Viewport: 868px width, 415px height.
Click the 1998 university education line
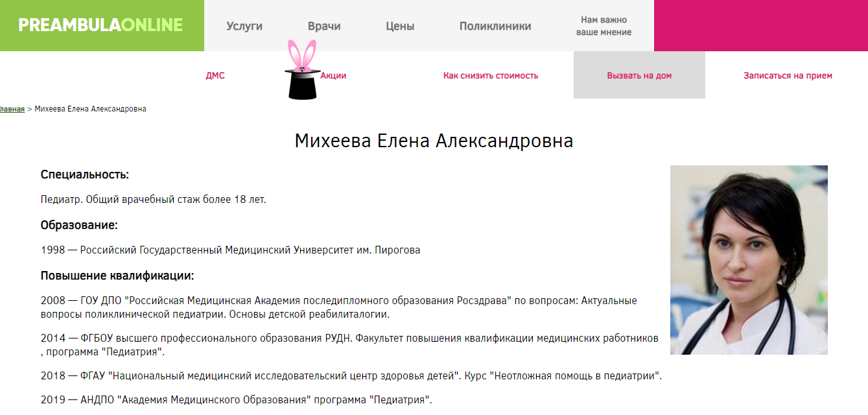tap(230, 250)
